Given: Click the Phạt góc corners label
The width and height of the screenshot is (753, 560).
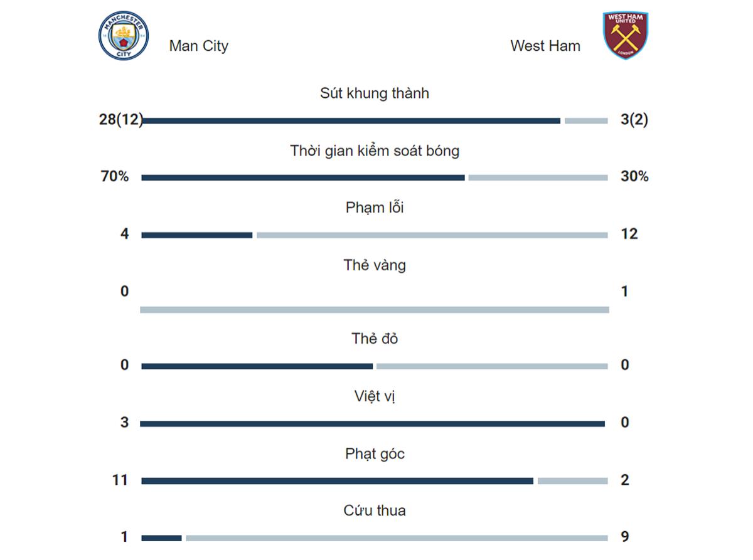Looking at the screenshot, I should (375, 454).
